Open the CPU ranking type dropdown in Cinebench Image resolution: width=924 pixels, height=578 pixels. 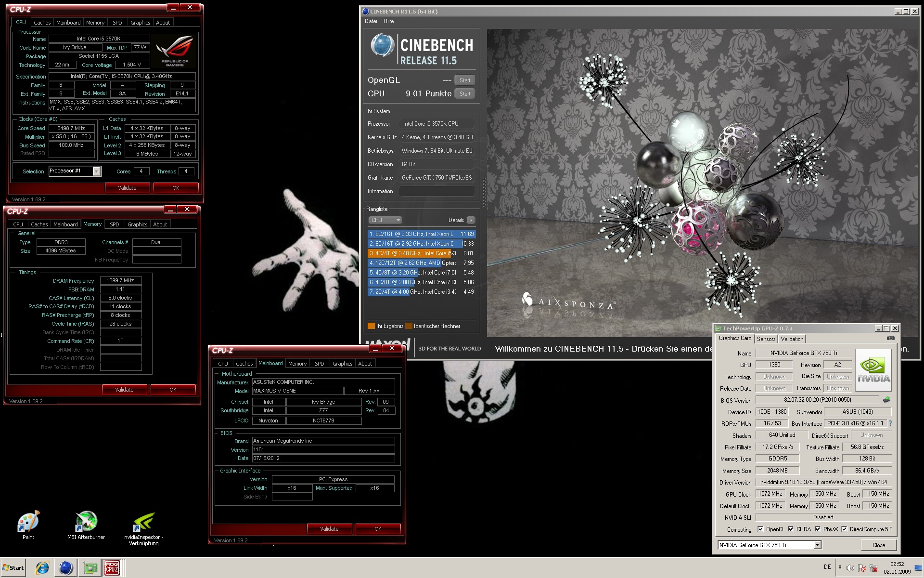click(x=385, y=220)
